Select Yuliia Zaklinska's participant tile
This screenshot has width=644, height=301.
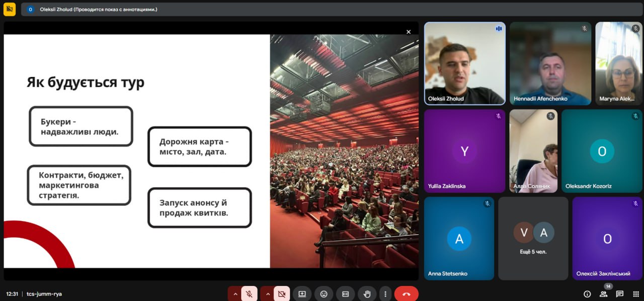coord(465,151)
